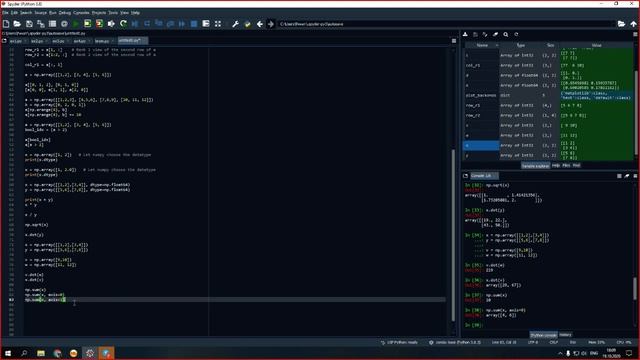Change to parent directory up-arrow icon
The width and height of the screenshot is (640, 360).
633,24
